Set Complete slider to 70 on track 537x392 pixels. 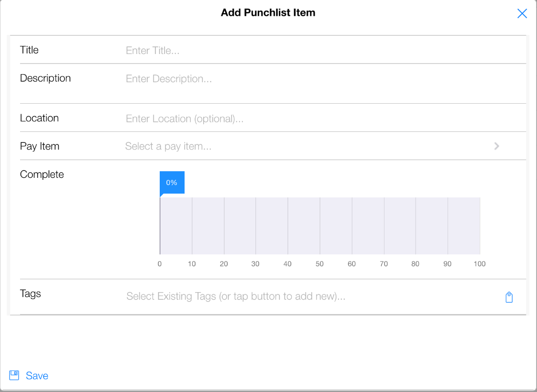(x=384, y=226)
